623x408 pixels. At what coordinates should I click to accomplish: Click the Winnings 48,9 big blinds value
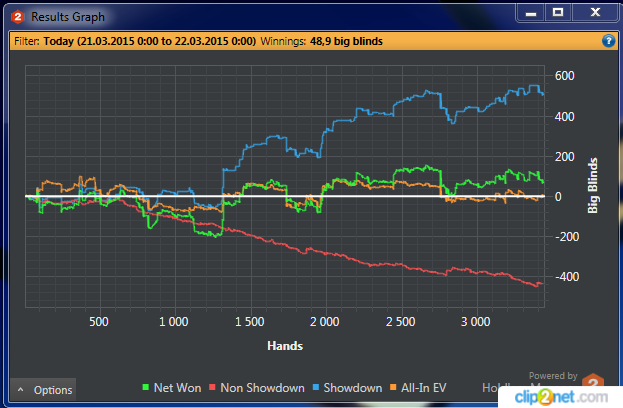346,41
